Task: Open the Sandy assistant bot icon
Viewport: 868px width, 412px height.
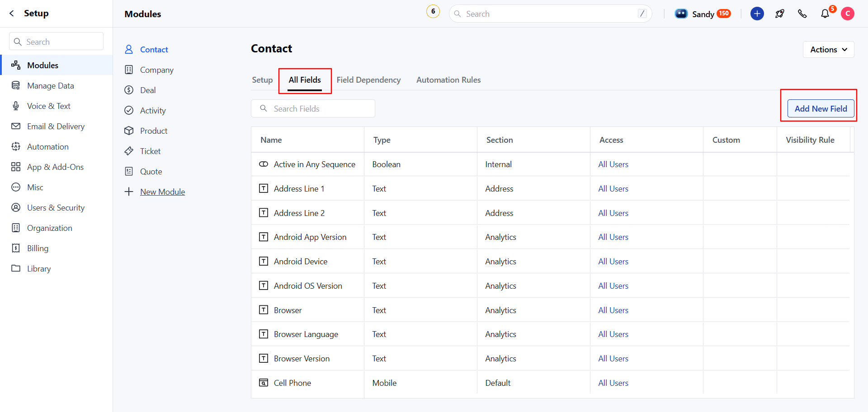Action: (681, 14)
